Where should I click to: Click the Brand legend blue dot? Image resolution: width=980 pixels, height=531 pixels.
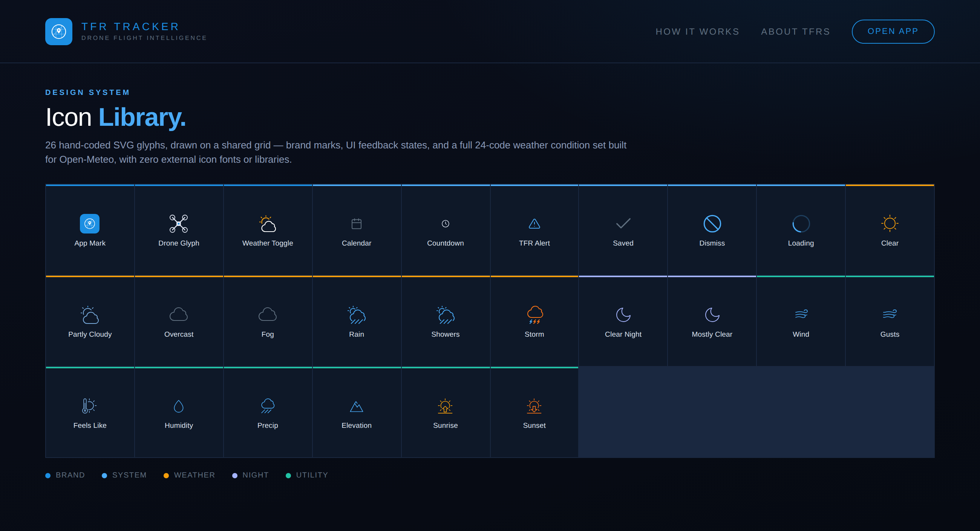coord(48,476)
